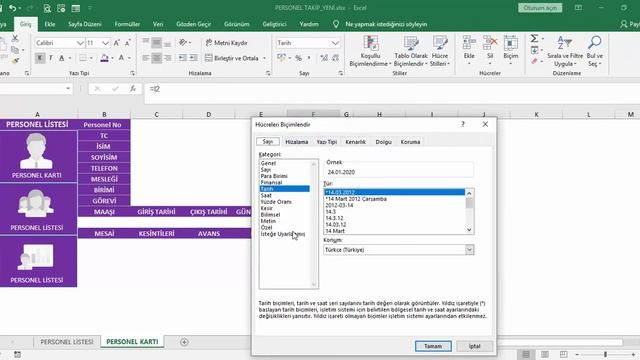Open alignment group dialog launcher
The image size is (640, 360).
pyautogui.click(x=268, y=73)
